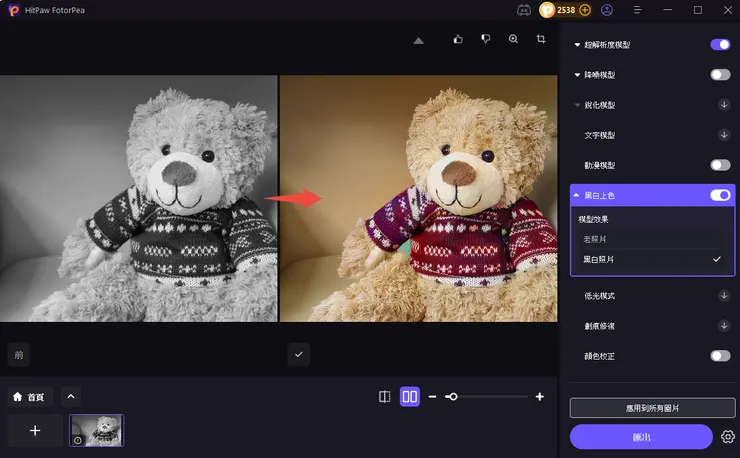
Task: Switch to single split-slider compare view
Action: coord(385,397)
